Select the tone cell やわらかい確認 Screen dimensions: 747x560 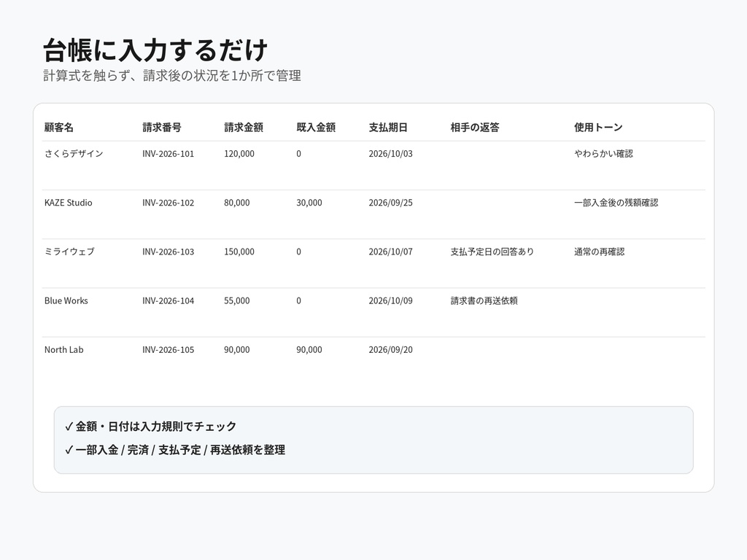(603, 153)
